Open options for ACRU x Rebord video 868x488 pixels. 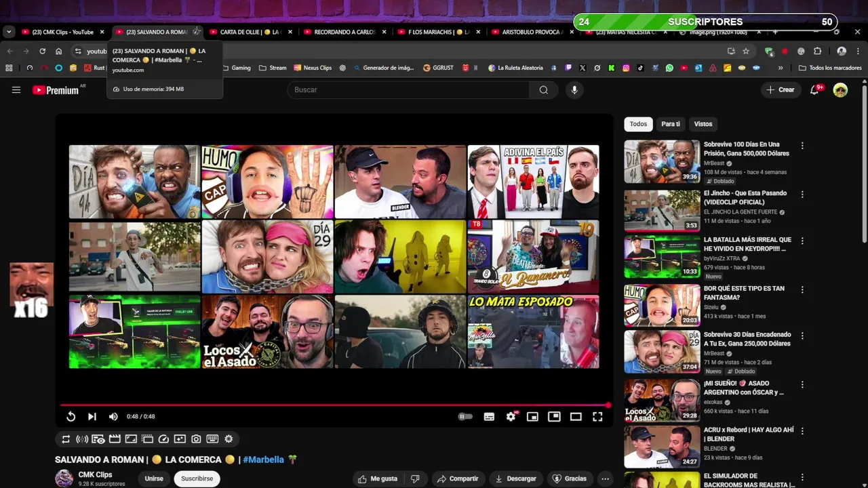[802, 432]
